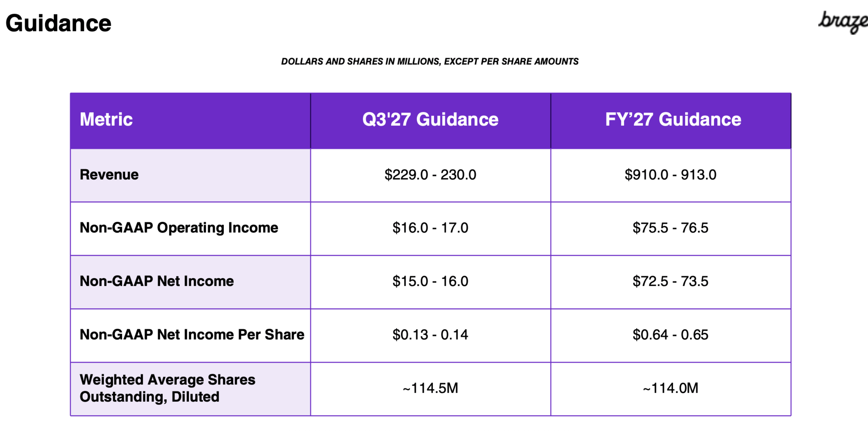
Task: Click the $72.5 - 73.5 cell
Action: point(670,281)
